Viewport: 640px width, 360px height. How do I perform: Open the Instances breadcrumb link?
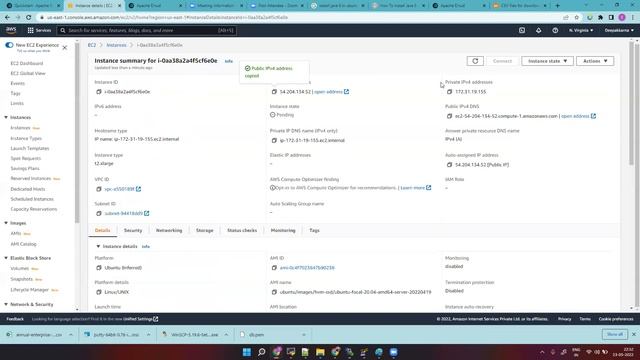click(116, 45)
